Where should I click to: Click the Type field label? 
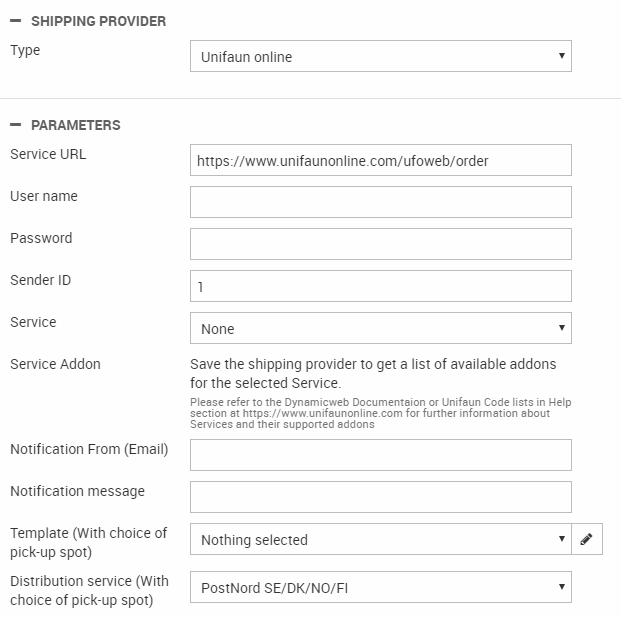pyautogui.click(x=25, y=50)
